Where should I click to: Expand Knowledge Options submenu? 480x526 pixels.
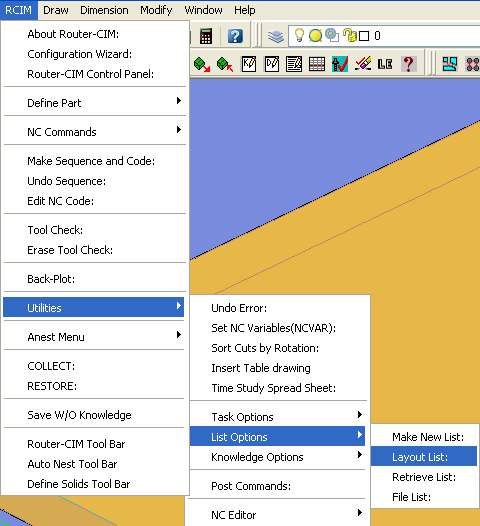278,457
